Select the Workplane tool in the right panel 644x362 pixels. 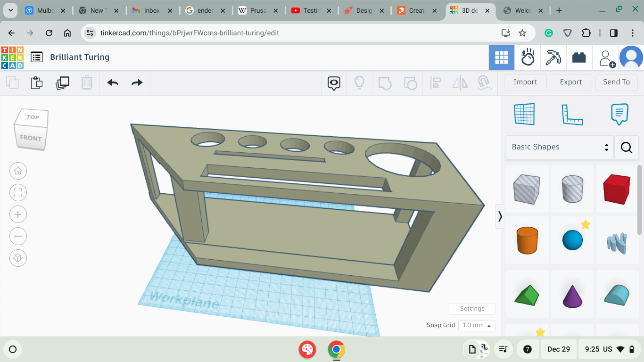click(524, 114)
